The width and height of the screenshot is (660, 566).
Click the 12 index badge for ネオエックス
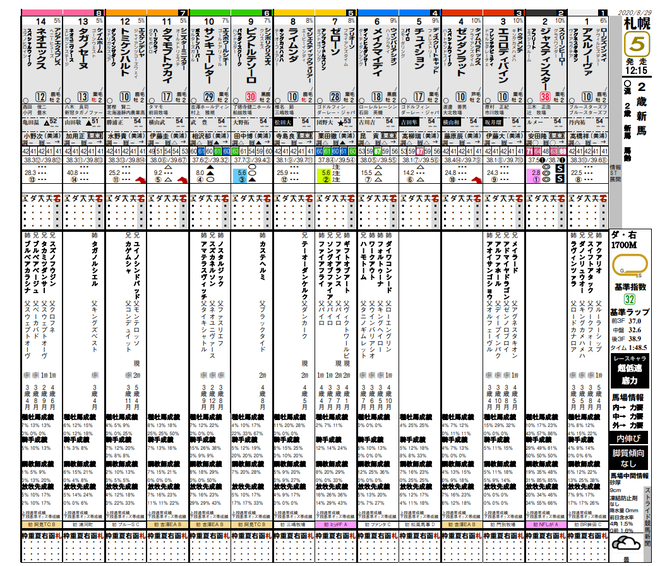tap(40, 97)
